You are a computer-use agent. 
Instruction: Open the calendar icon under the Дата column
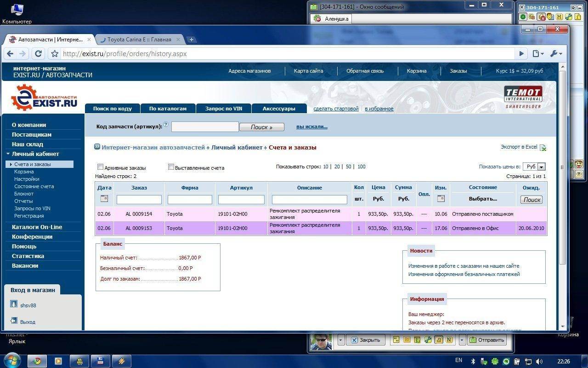point(104,199)
